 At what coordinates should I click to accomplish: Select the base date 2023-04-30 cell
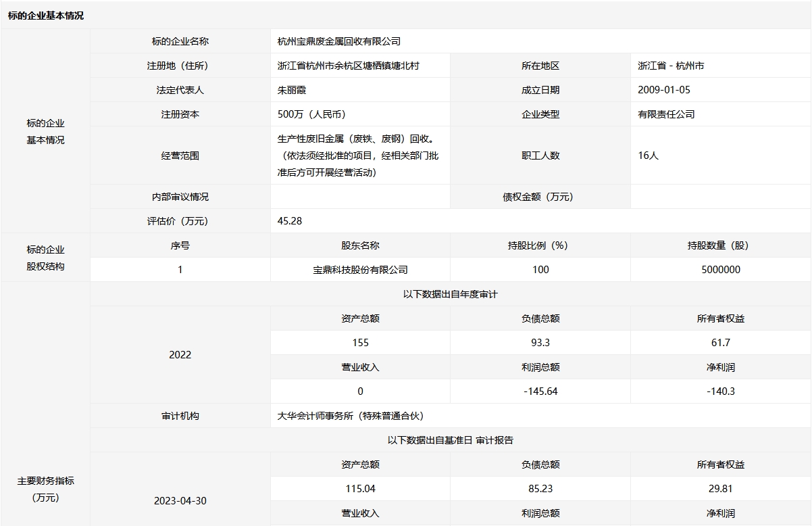180,501
